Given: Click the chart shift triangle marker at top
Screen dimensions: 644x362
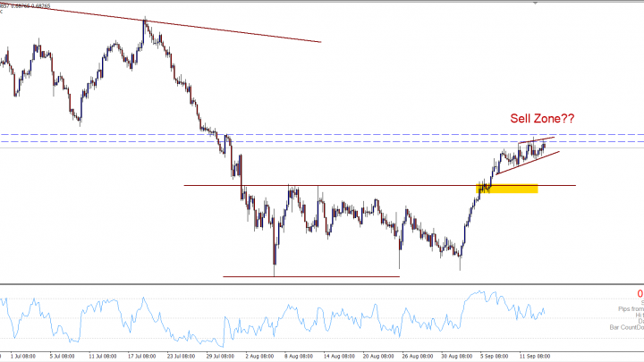Looking at the screenshot, I should (536, 4).
